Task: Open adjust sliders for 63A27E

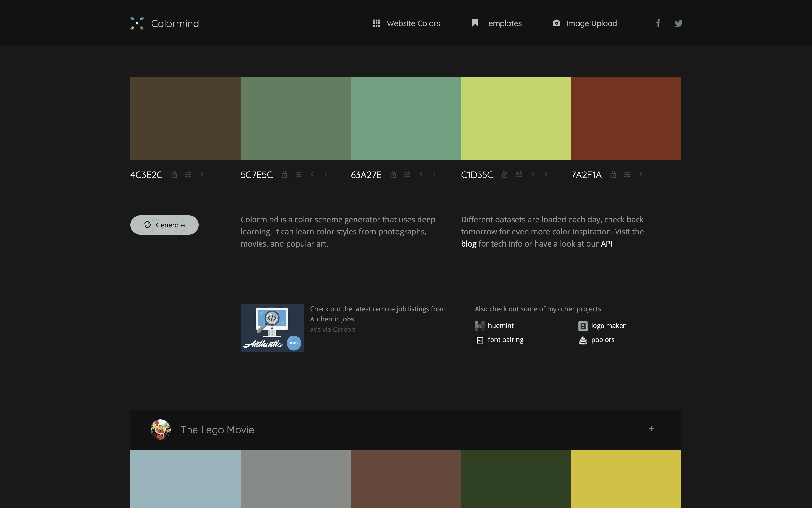Action: (x=407, y=174)
